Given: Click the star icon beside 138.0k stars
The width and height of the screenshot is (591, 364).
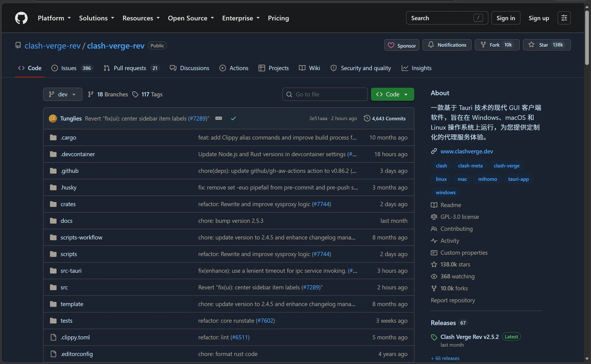Looking at the screenshot, I should [434, 265].
